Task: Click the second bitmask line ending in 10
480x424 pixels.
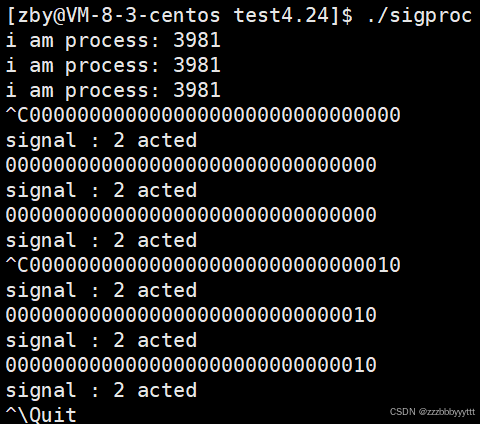Action: coord(191,315)
